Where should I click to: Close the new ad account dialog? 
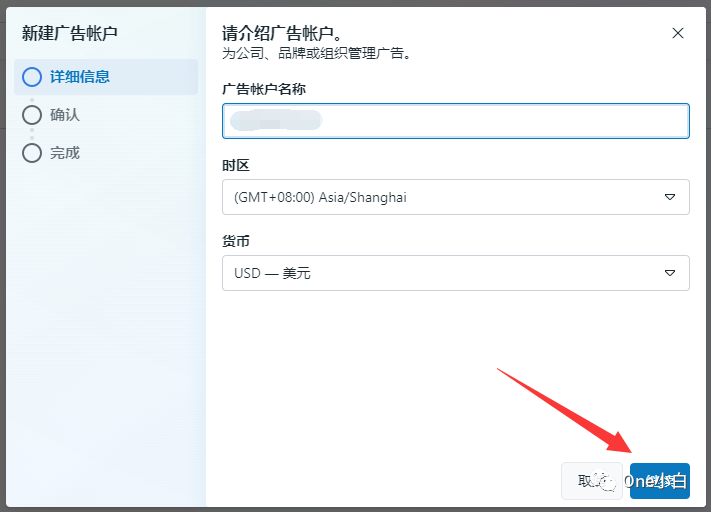pos(677,33)
